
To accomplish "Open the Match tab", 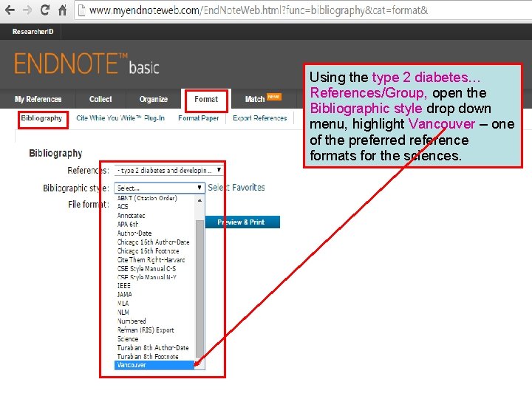I will point(255,99).
